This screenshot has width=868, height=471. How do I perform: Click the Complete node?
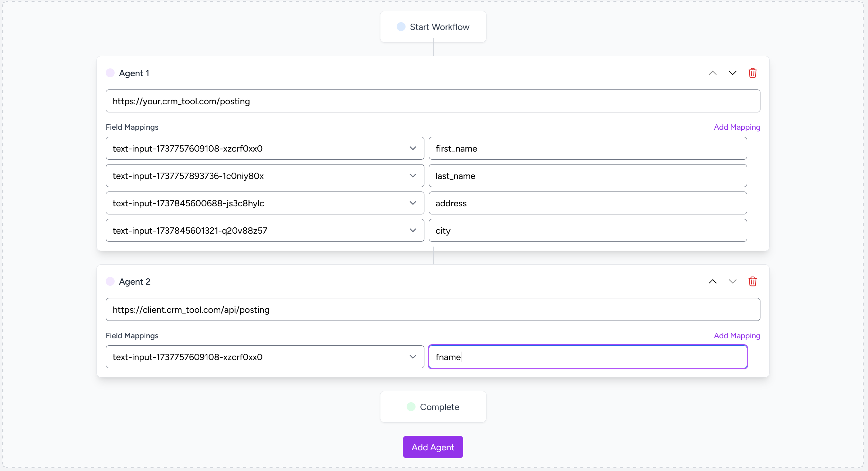(x=433, y=407)
